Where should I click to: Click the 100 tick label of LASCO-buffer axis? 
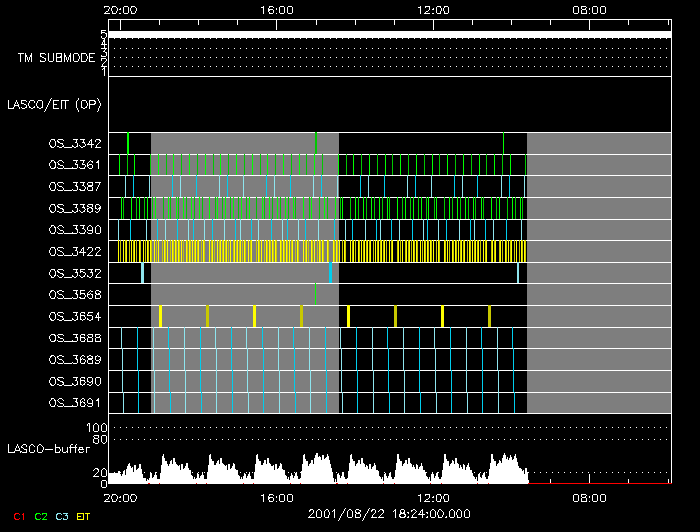pyautogui.click(x=100, y=428)
